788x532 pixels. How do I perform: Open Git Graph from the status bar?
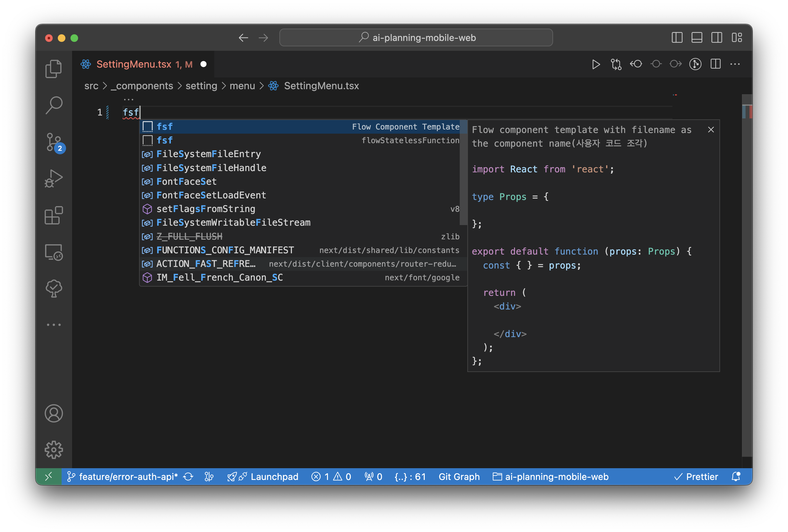(x=459, y=477)
